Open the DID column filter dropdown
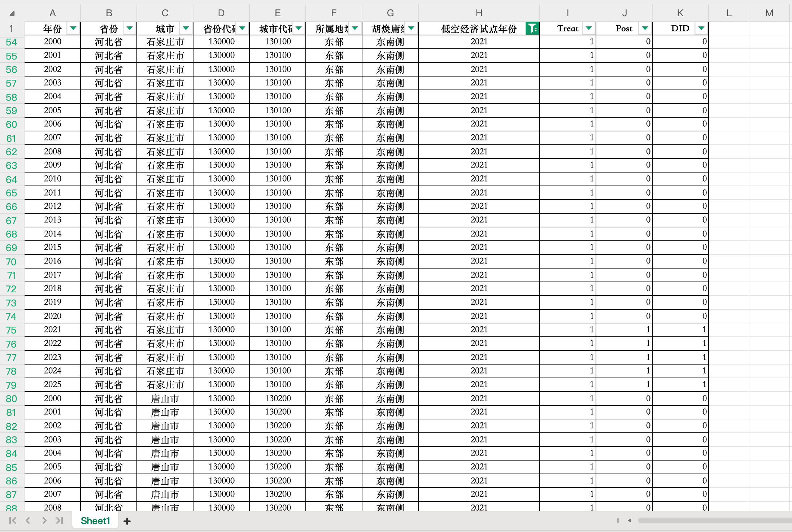792x532 pixels. [x=701, y=28]
